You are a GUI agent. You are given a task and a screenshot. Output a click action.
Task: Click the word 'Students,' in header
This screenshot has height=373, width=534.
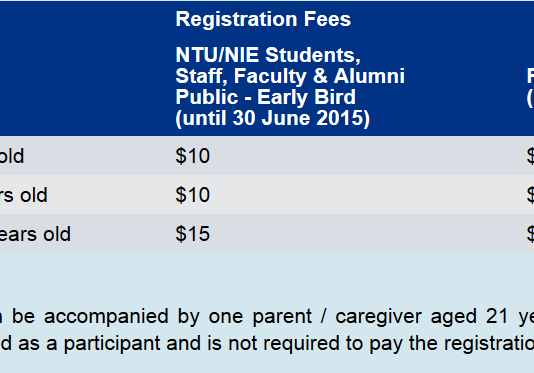313,55
